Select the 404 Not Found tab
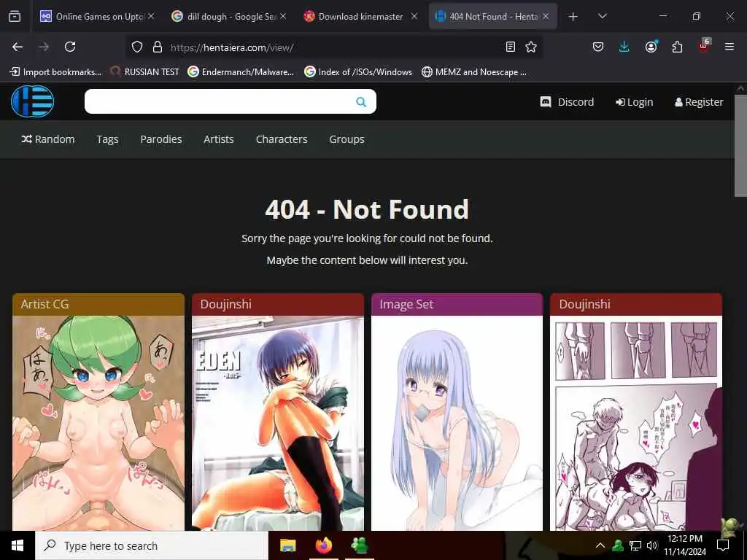This screenshot has height=560, width=747. pyautogui.click(x=492, y=17)
